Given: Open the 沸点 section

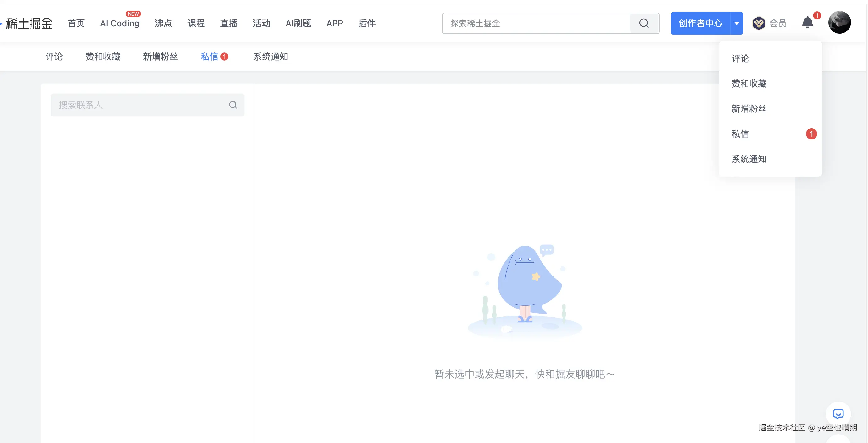Looking at the screenshot, I should click(x=163, y=23).
